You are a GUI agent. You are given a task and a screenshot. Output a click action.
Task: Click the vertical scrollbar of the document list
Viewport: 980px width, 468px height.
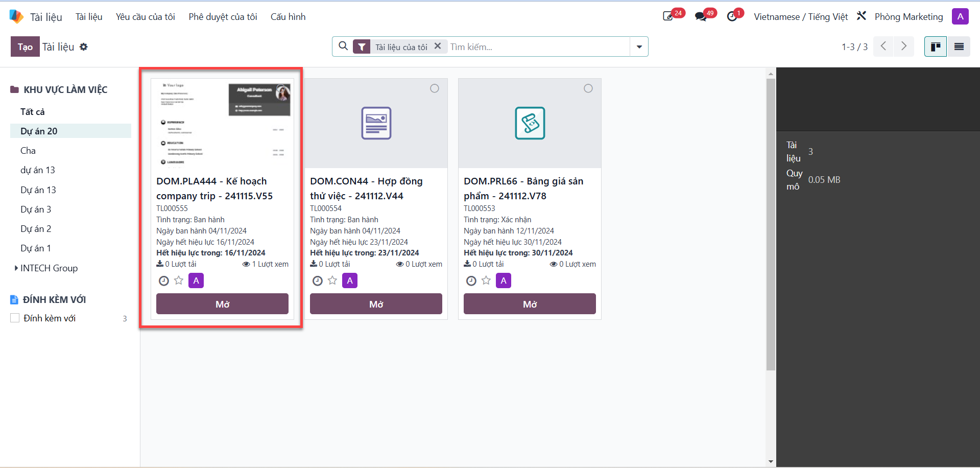click(771, 224)
